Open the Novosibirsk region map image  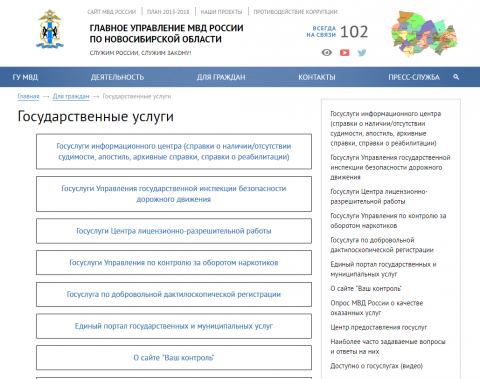tap(424, 33)
